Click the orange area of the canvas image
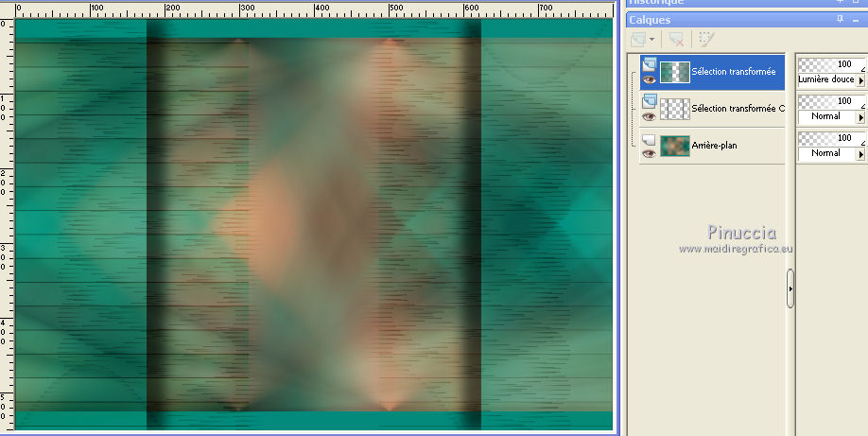This screenshot has width=868, height=436. [x=269, y=221]
